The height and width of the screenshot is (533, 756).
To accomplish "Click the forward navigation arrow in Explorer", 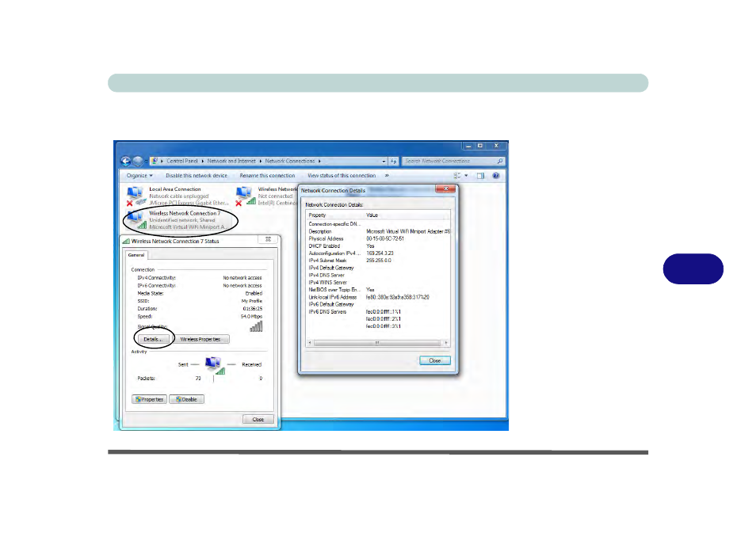I will 137,161.
